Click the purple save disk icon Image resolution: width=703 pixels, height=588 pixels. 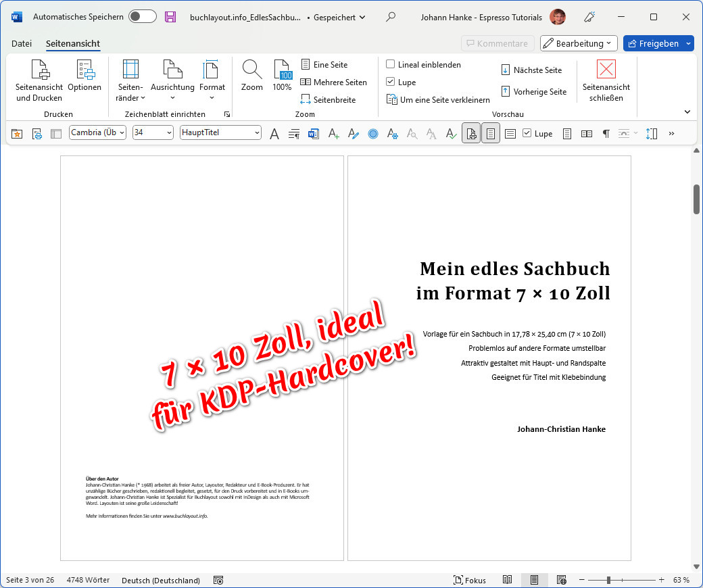pyautogui.click(x=170, y=17)
